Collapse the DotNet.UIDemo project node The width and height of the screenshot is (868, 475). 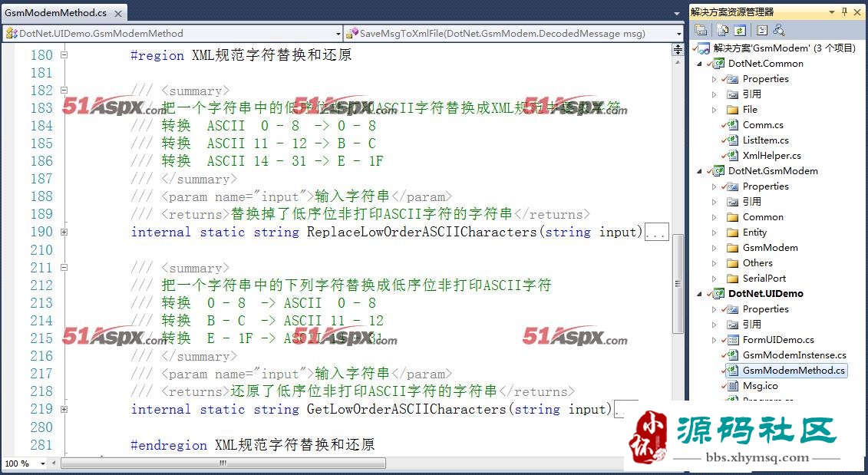click(700, 294)
